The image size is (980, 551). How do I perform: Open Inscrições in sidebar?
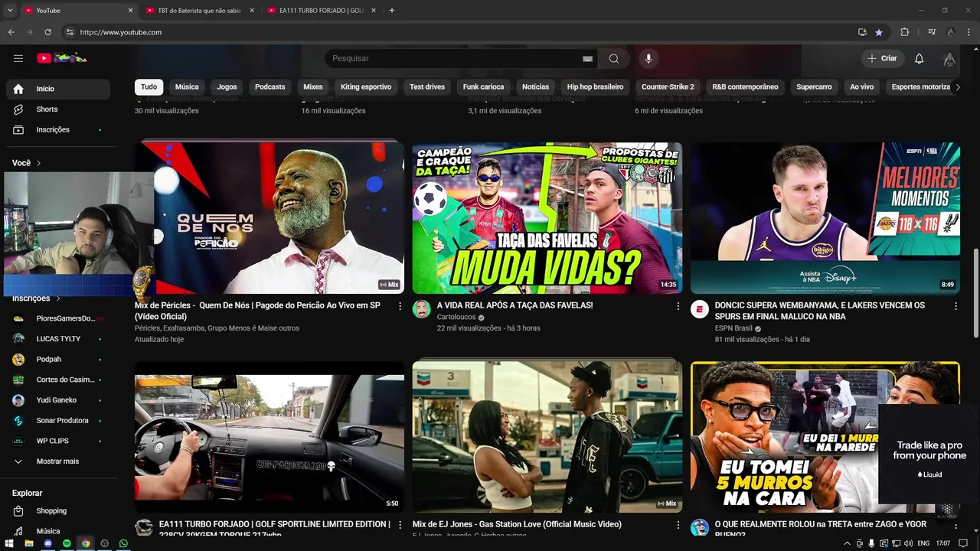click(x=58, y=130)
